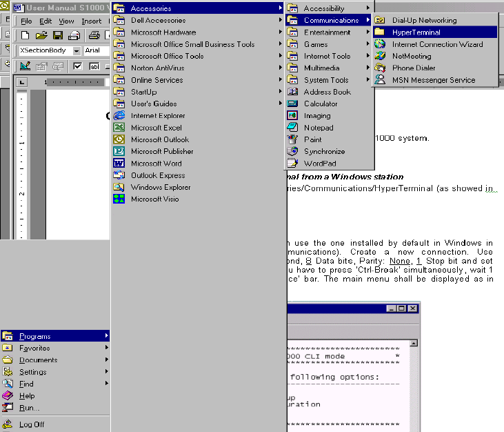Open Microsoft Word from Programs menu

pyautogui.click(x=199, y=164)
